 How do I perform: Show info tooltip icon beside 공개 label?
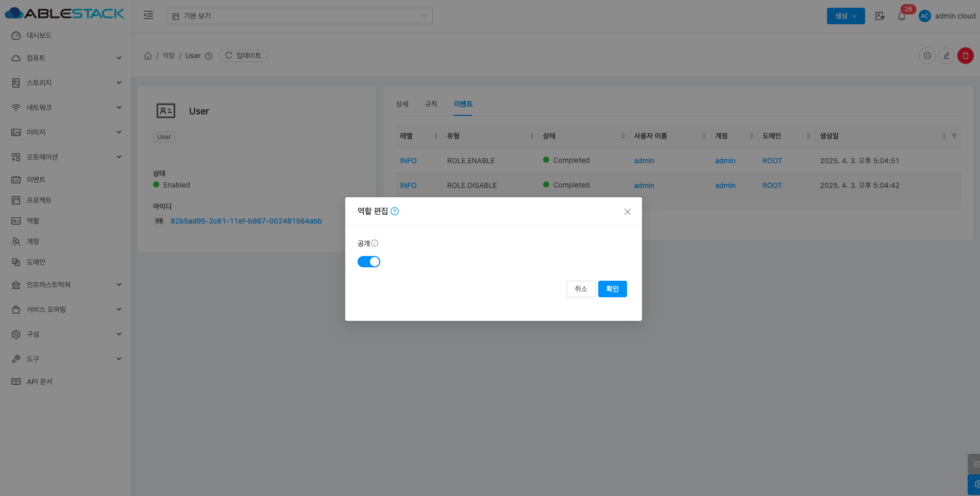(375, 243)
